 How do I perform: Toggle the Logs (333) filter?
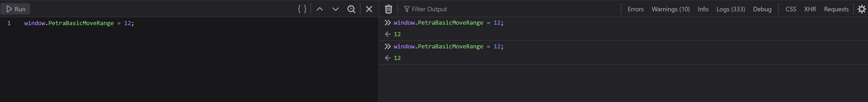click(x=730, y=9)
